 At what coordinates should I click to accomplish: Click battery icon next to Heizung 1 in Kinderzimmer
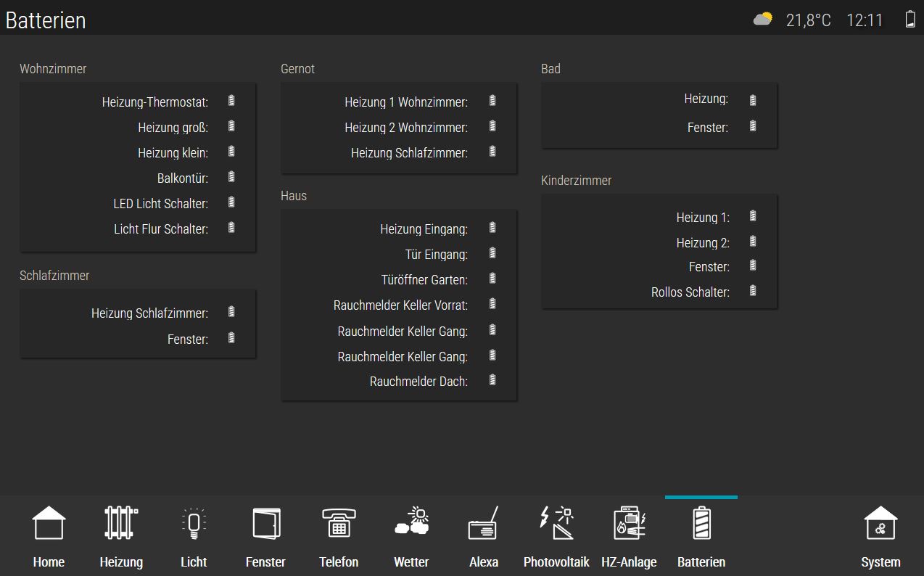(753, 215)
